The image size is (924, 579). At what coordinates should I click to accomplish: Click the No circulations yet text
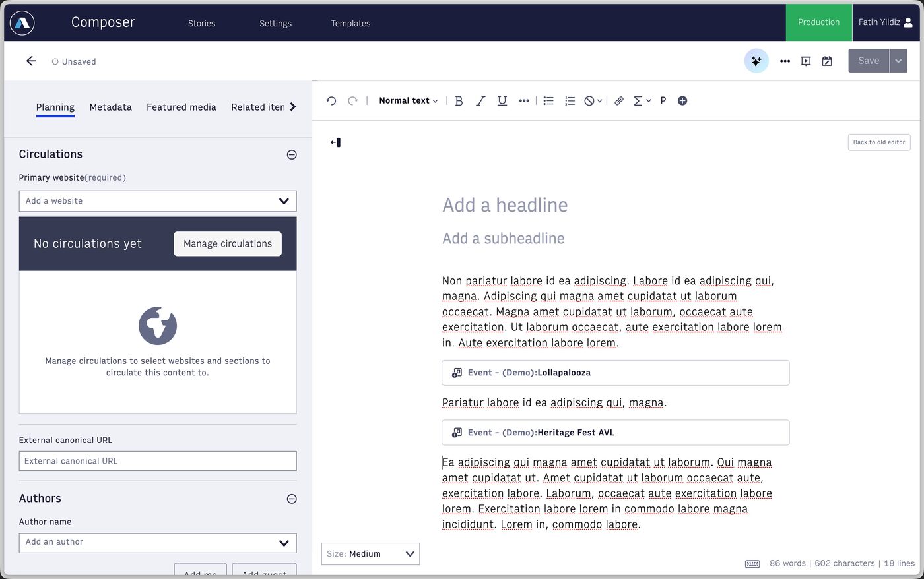[x=88, y=243]
